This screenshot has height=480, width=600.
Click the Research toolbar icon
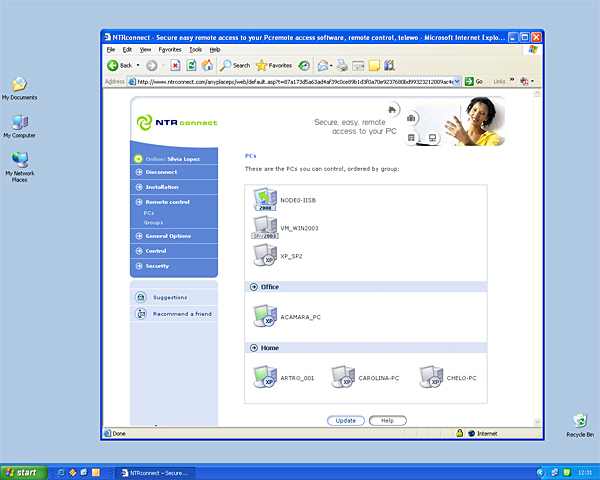coord(390,65)
